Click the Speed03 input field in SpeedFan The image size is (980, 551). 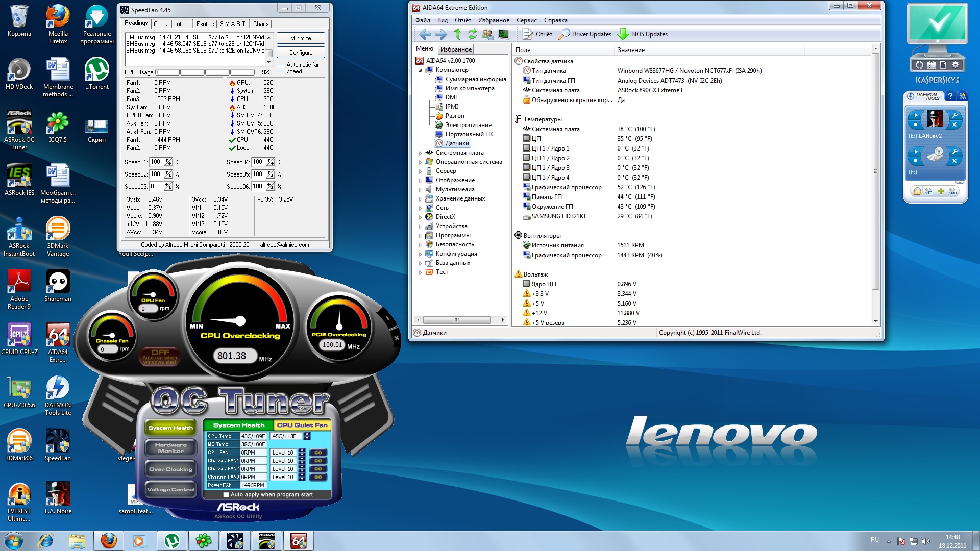[156, 186]
